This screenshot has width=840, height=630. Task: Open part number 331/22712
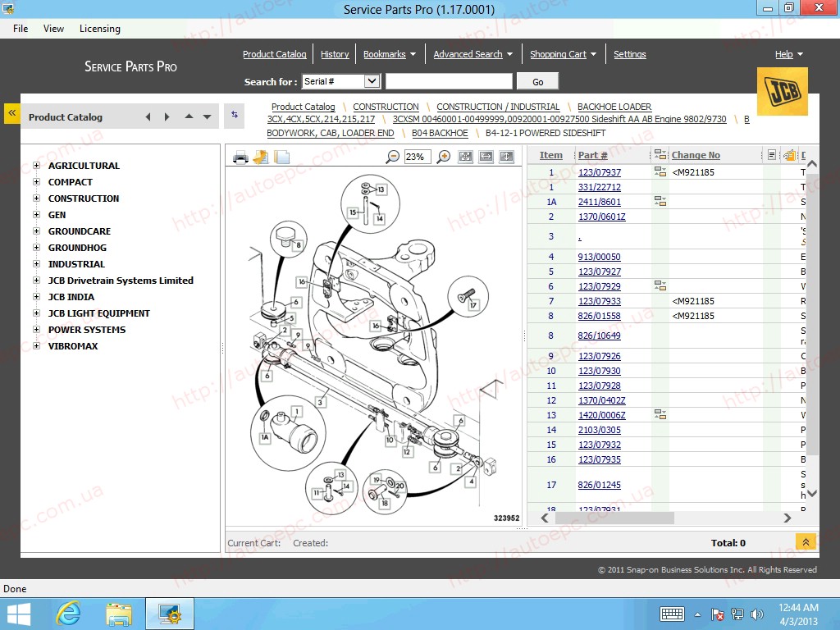[600, 187]
